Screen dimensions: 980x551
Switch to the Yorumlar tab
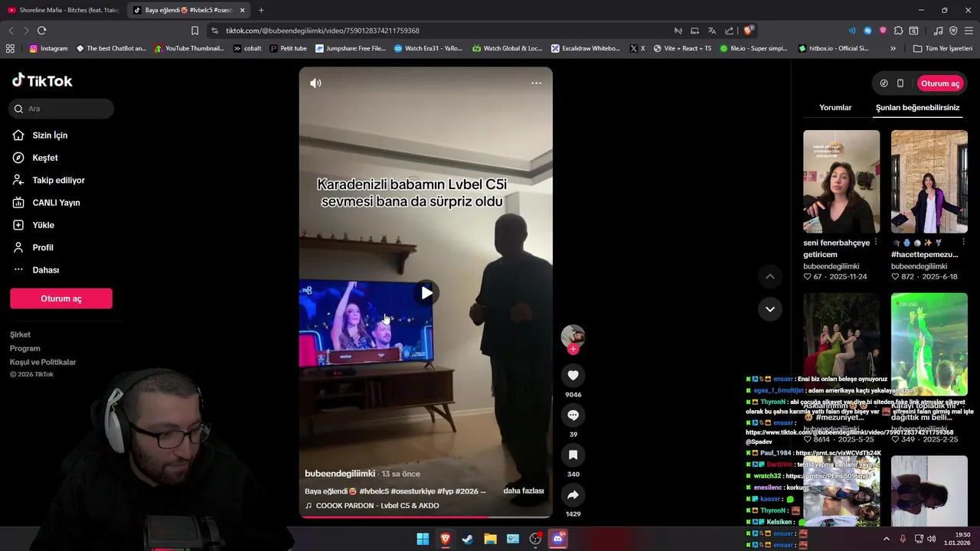point(835,108)
